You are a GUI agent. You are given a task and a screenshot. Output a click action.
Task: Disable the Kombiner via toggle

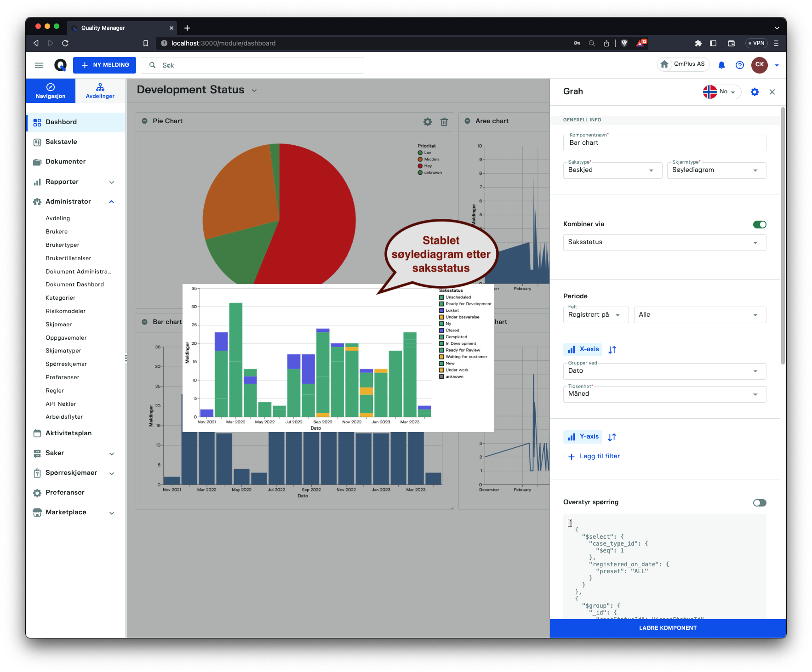pyautogui.click(x=760, y=224)
